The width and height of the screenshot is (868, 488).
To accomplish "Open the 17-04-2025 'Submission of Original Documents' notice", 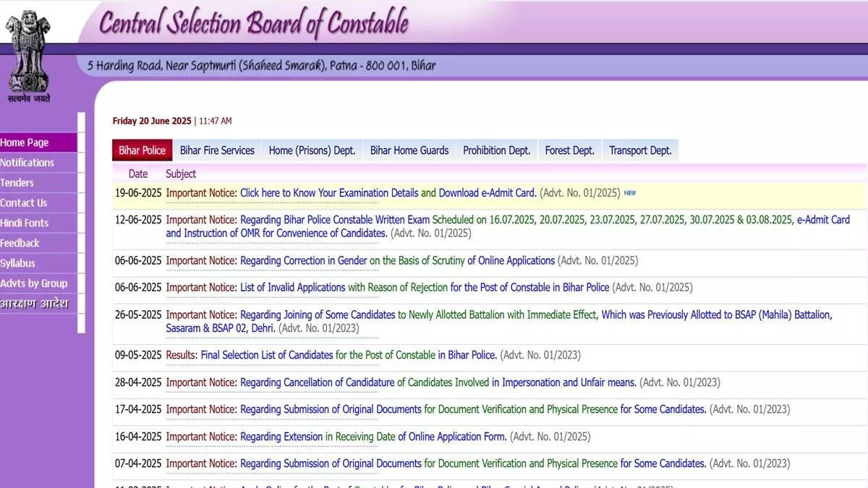I will pos(331,409).
